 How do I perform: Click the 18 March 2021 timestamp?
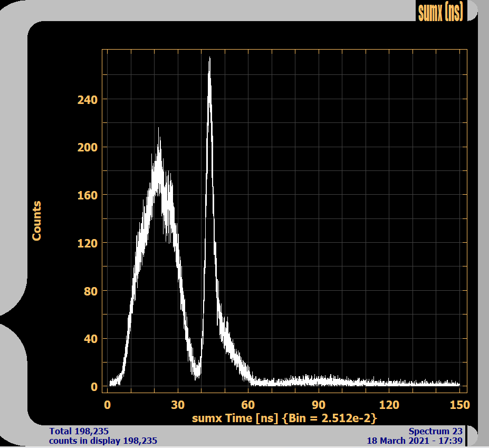click(415, 441)
